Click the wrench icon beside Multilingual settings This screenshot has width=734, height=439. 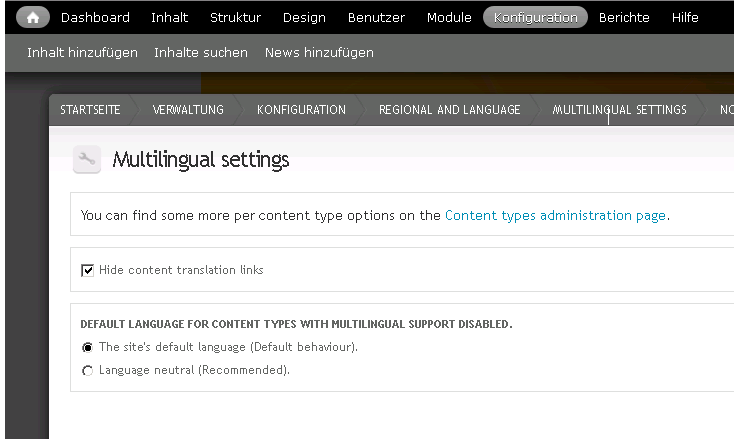point(87,159)
